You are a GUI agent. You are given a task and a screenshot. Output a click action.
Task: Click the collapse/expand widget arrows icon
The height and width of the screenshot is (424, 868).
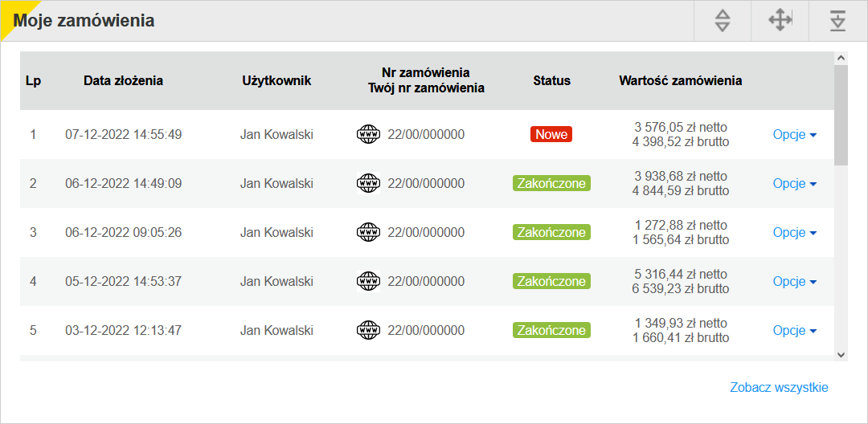click(723, 21)
